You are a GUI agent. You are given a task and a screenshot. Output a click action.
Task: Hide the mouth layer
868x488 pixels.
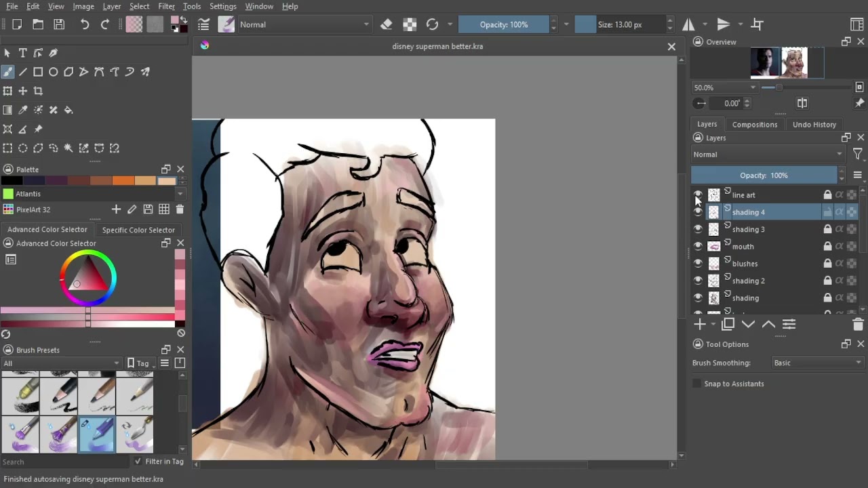click(698, 247)
